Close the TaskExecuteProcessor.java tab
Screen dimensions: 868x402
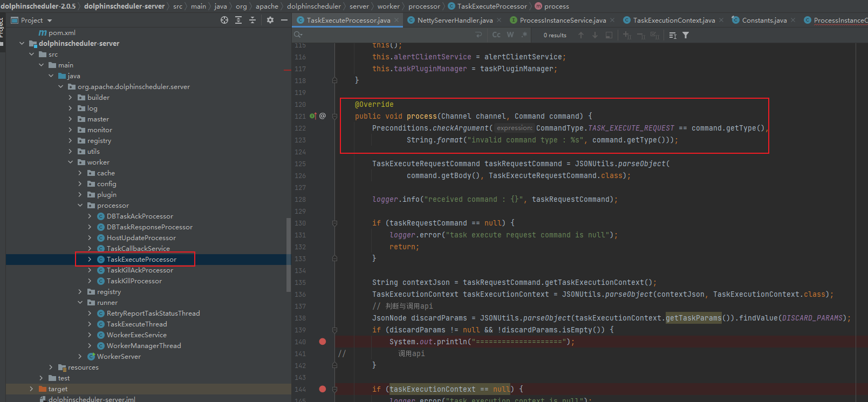397,21
